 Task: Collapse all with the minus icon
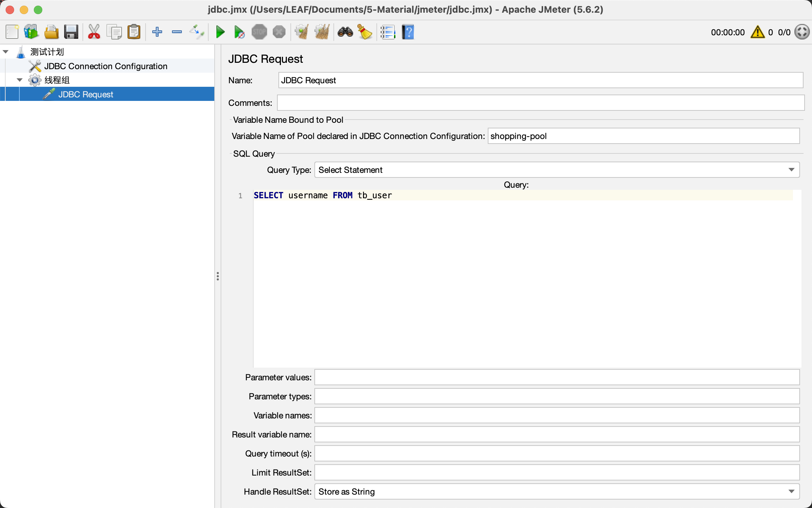pos(177,32)
